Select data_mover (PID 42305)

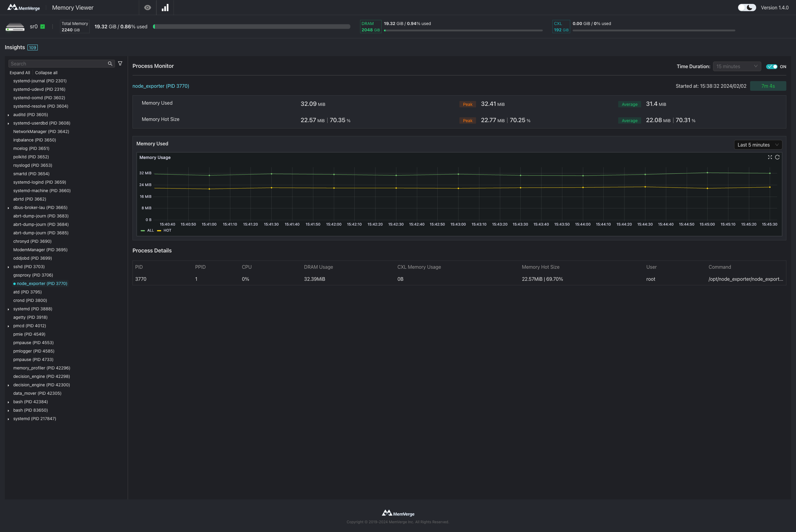[37, 394]
